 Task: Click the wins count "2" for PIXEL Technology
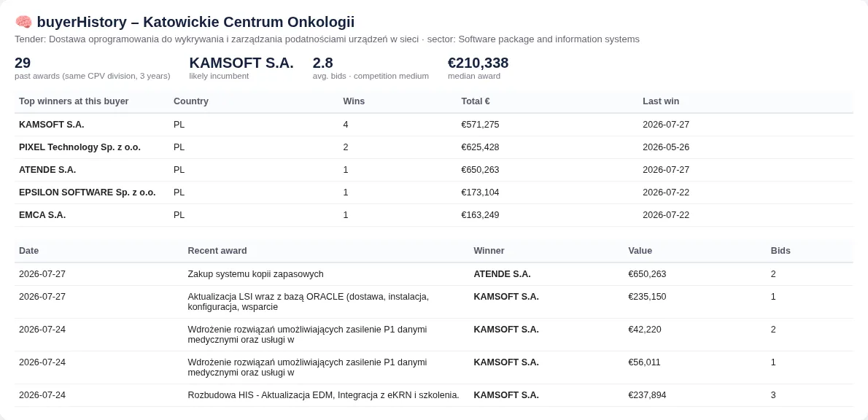(x=346, y=147)
